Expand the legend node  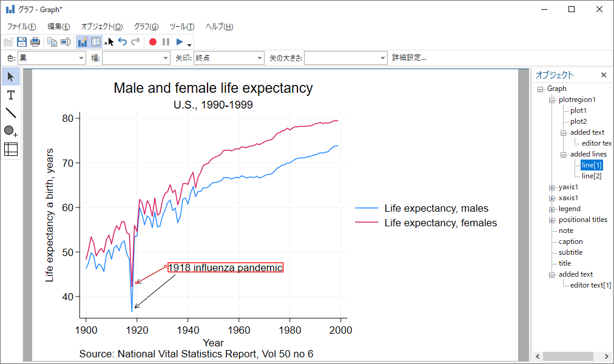click(x=552, y=210)
